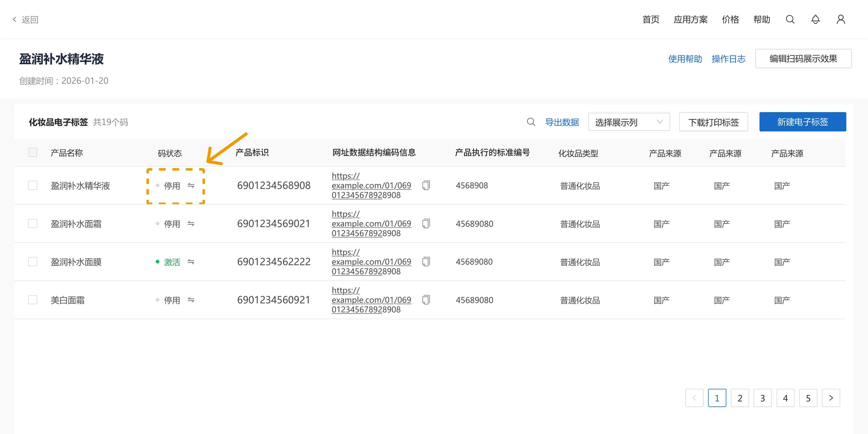868x434 pixels.
Task: Open the 选择展示列 dropdown
Action: click(628, 122)
